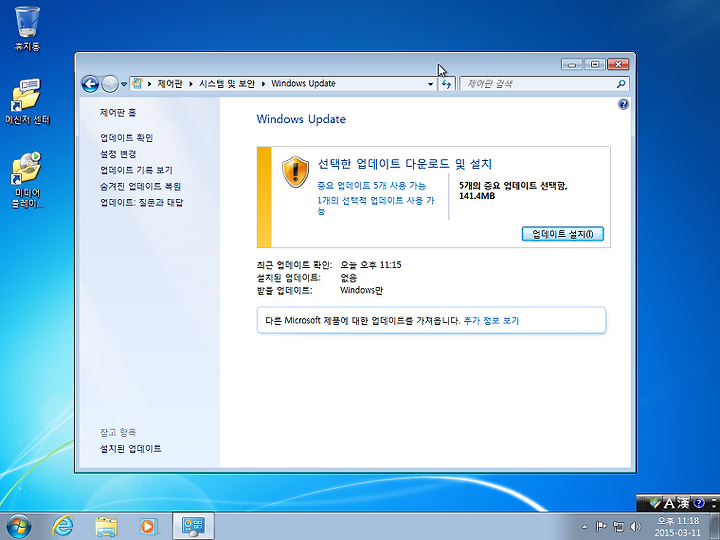The height and width of the screenshot is (540, 720).
Task: Select 제어판 in the breadcrumb path
Action: tap(170, 84)
